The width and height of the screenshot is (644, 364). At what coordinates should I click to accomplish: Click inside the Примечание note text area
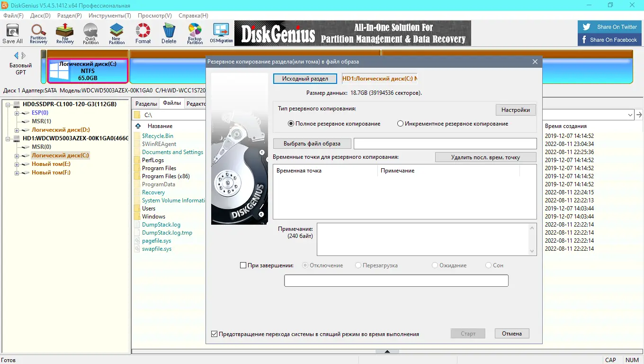coord(422,239)
